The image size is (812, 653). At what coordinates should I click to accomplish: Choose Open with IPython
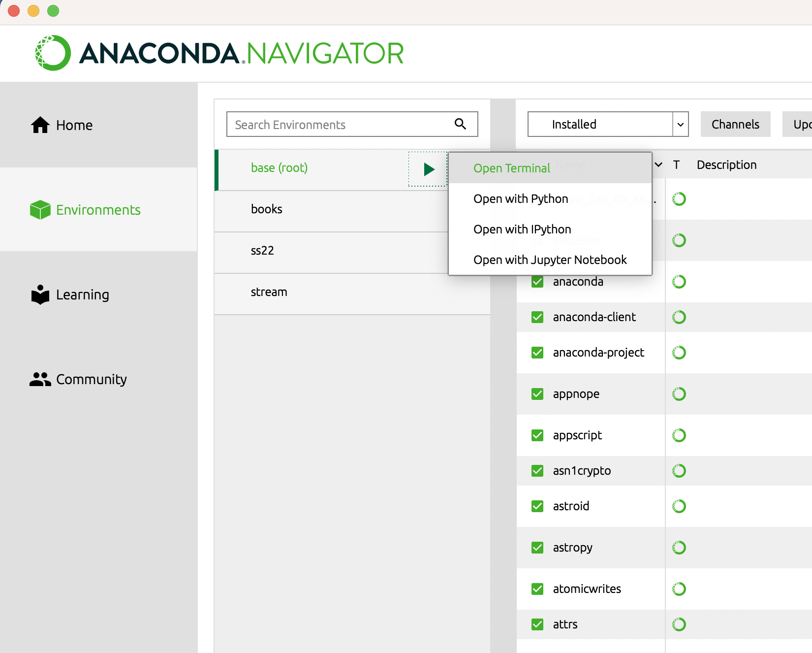522,229
